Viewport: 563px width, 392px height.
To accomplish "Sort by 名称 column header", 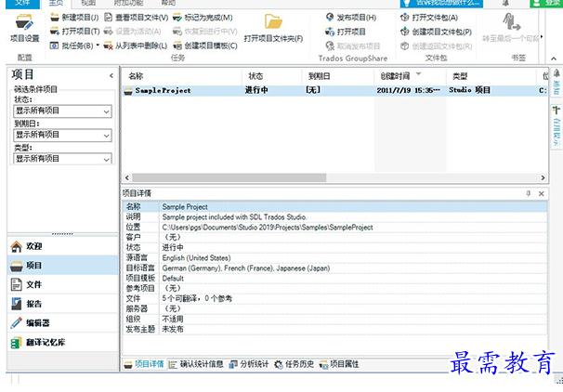I will coord(182,76).
